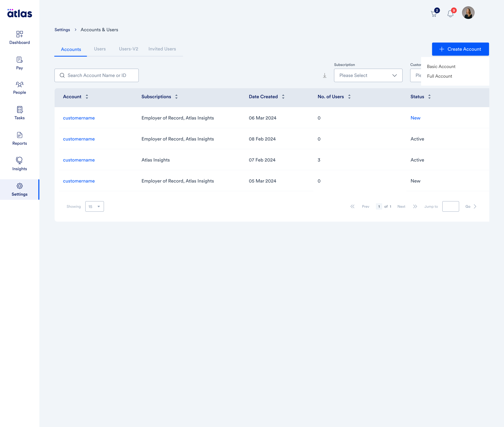This screenshot has height=427, width=504.
Task: Switch to the Accounts tab
Action: click(71, 49)
